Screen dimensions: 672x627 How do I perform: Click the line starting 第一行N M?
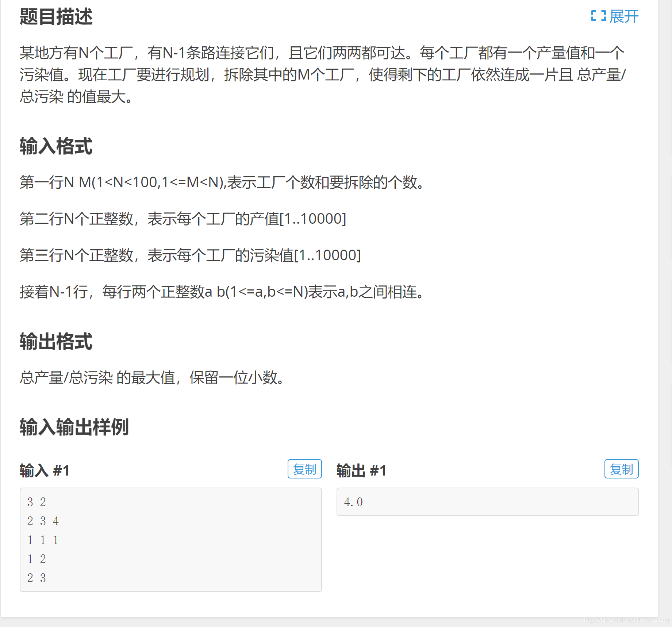coord(222,182)
